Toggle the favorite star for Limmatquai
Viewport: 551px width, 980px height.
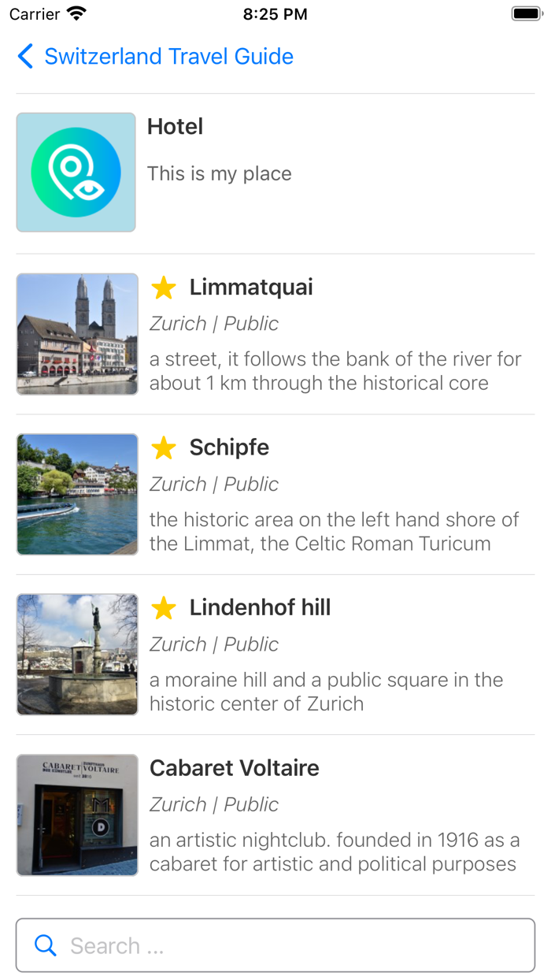163,288
